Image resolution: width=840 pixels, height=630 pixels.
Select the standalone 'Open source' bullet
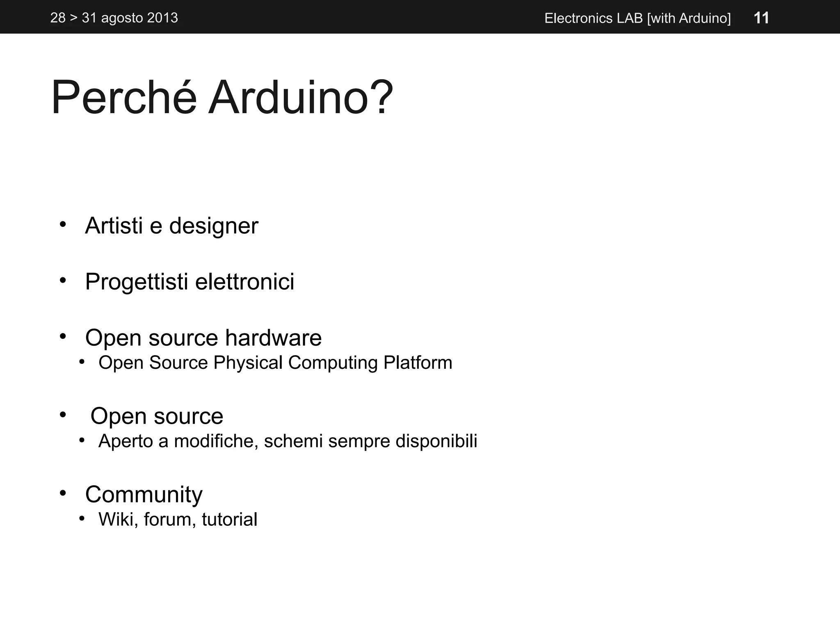pos(157,416)
